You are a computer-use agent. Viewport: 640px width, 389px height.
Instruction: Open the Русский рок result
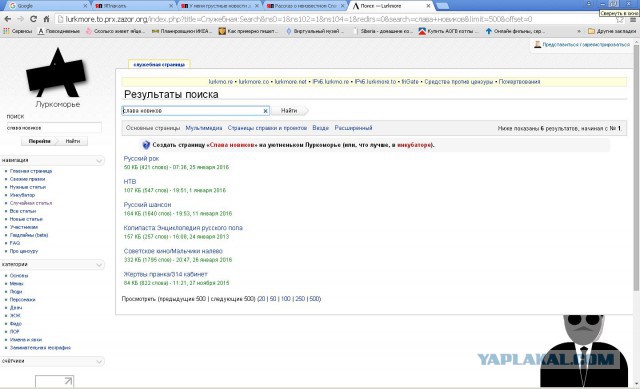click(x=141, y=158)
